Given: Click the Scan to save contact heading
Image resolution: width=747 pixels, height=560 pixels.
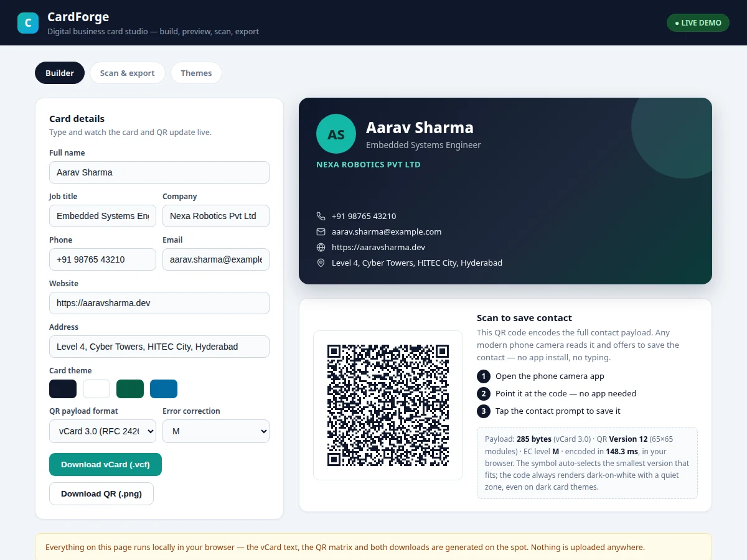Looking at the screenshot, I should coord(524,318).
